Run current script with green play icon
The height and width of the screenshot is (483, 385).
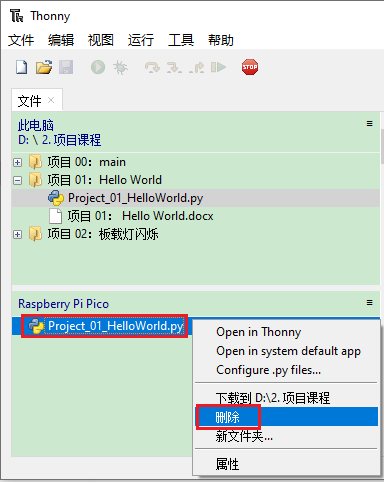pos(98,67)
